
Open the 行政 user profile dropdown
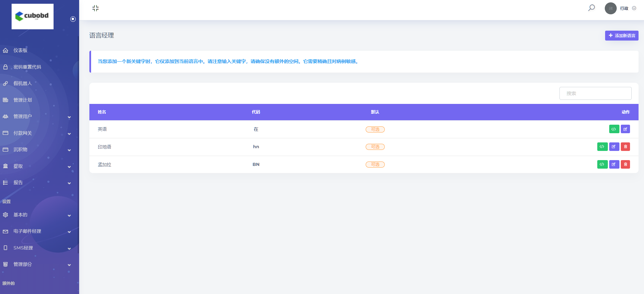point(621,9)
